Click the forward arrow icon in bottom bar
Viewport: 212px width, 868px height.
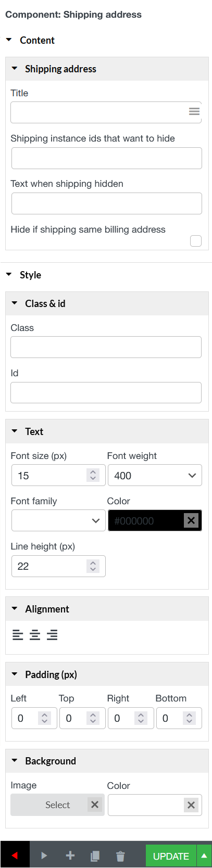click(x=44, y=856)
